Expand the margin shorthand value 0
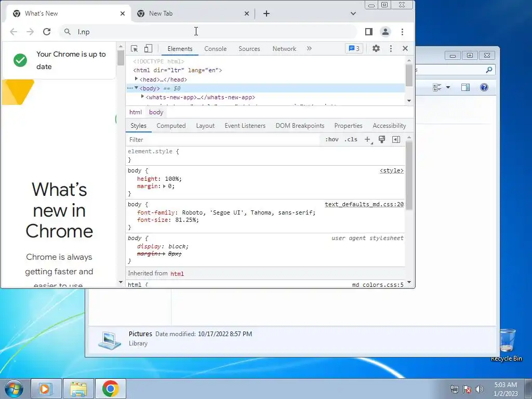This screenshot has width=532, height=399. [x=164, y=187]
